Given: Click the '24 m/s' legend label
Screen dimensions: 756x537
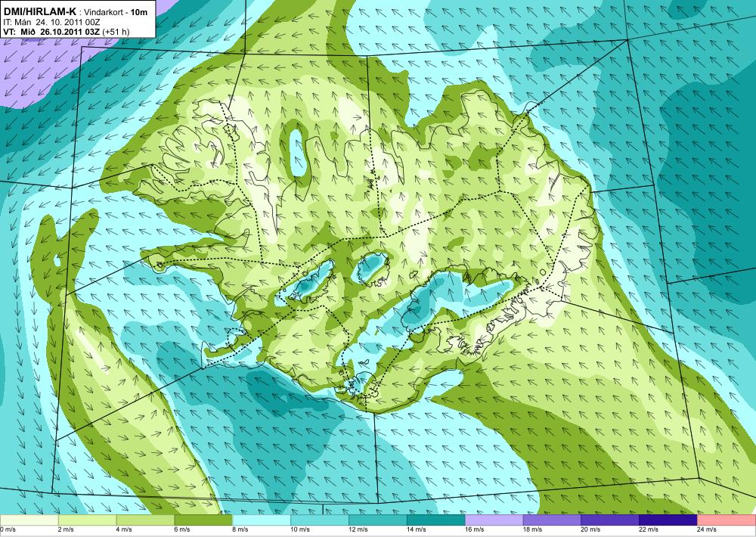Looking at the screenshot, I should [707, 529].
